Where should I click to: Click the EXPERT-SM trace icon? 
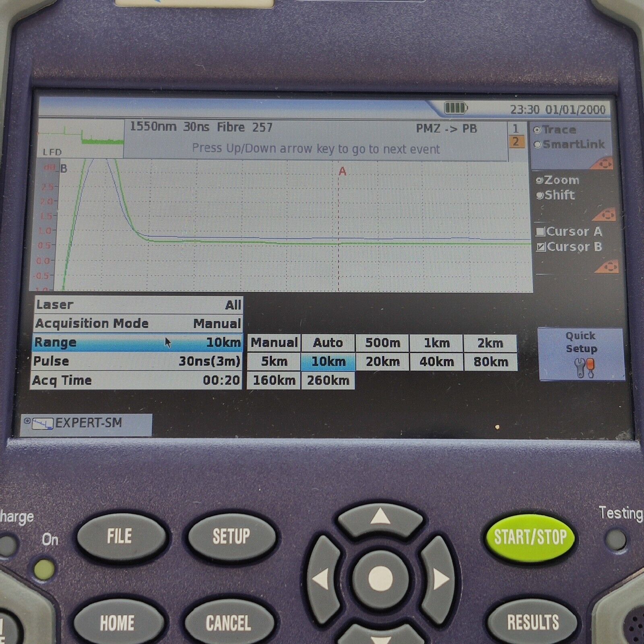pyautogui.click(x=42, y=423)
